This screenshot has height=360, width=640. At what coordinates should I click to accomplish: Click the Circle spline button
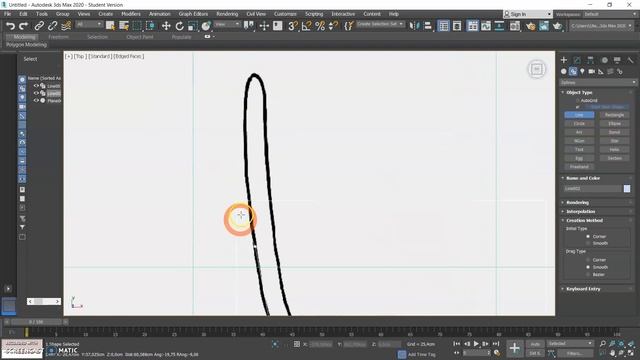579,124
